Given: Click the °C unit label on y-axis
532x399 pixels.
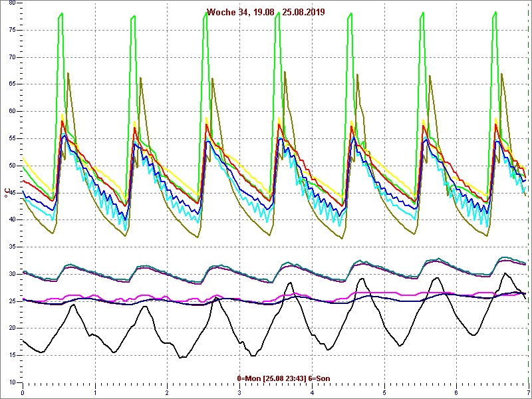Looking at the screenshot, I should click(x=7, y=193).
